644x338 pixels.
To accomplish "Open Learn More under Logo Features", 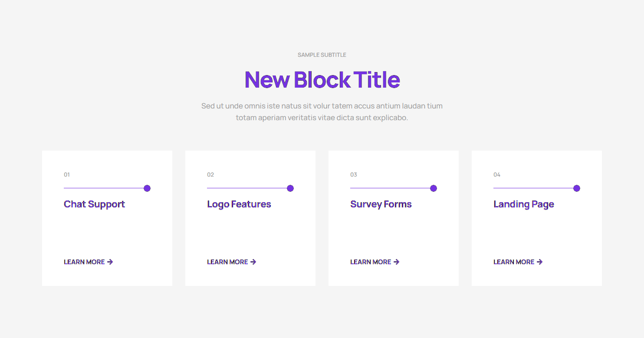I will tap(227, 262).
